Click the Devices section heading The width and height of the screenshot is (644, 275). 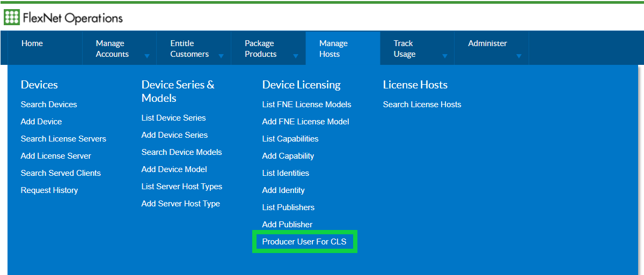tap(39, 85)
